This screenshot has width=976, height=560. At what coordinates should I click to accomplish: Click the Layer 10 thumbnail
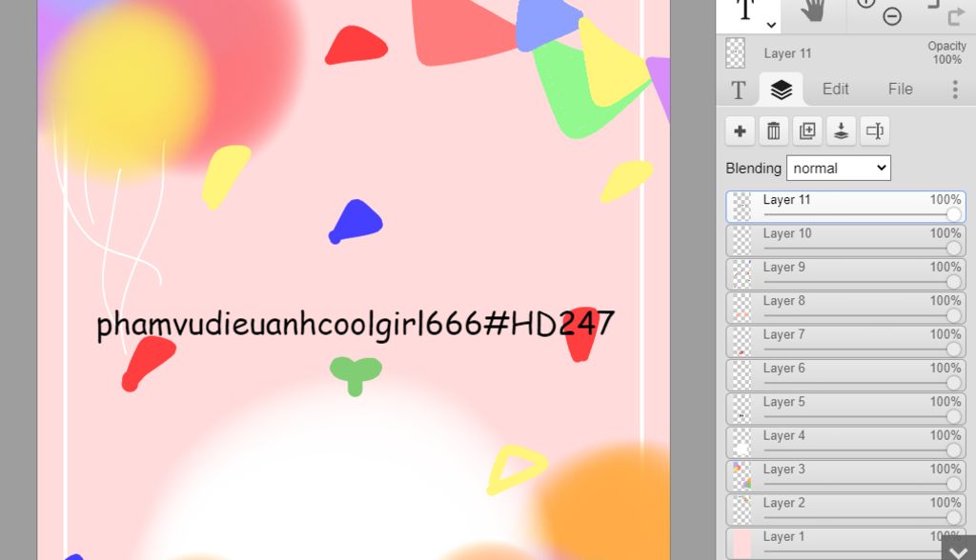pos(742,240)
